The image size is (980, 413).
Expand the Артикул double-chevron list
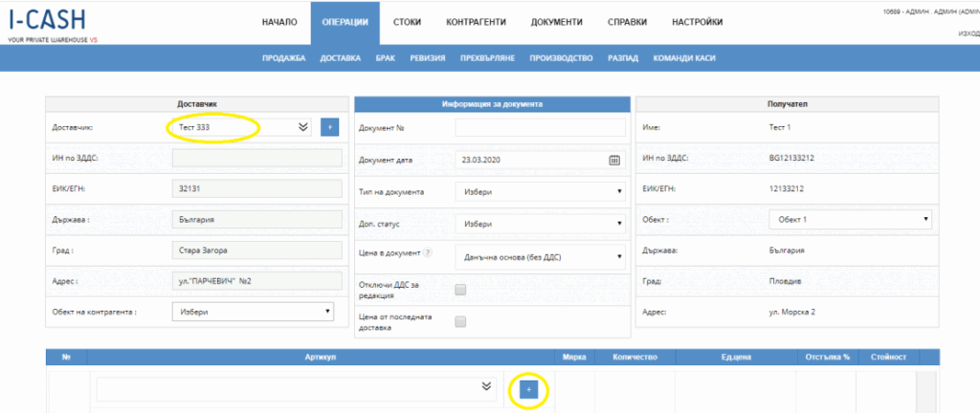(486, 386)
